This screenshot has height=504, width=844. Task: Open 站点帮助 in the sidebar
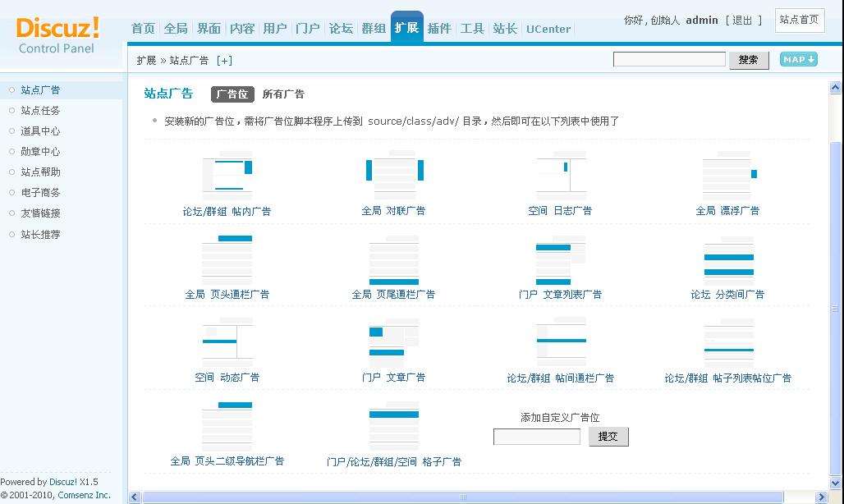tap(40, 172)
